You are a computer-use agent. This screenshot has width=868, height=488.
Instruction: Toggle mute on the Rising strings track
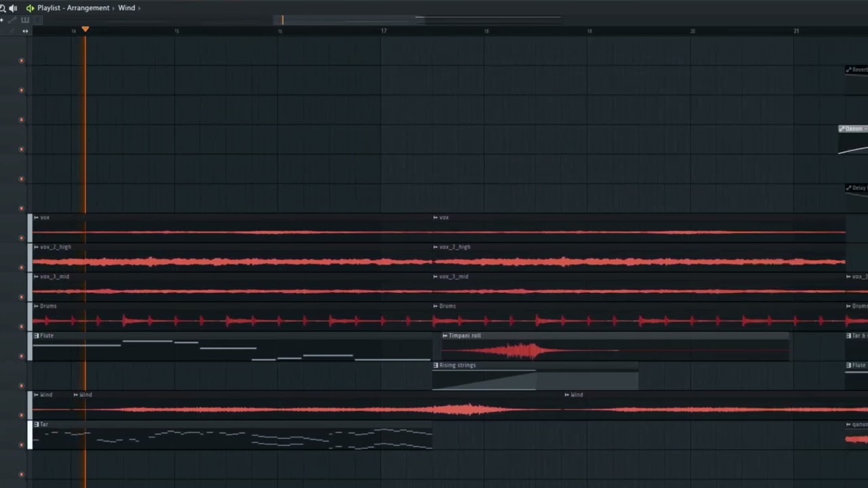pos(21,386)
